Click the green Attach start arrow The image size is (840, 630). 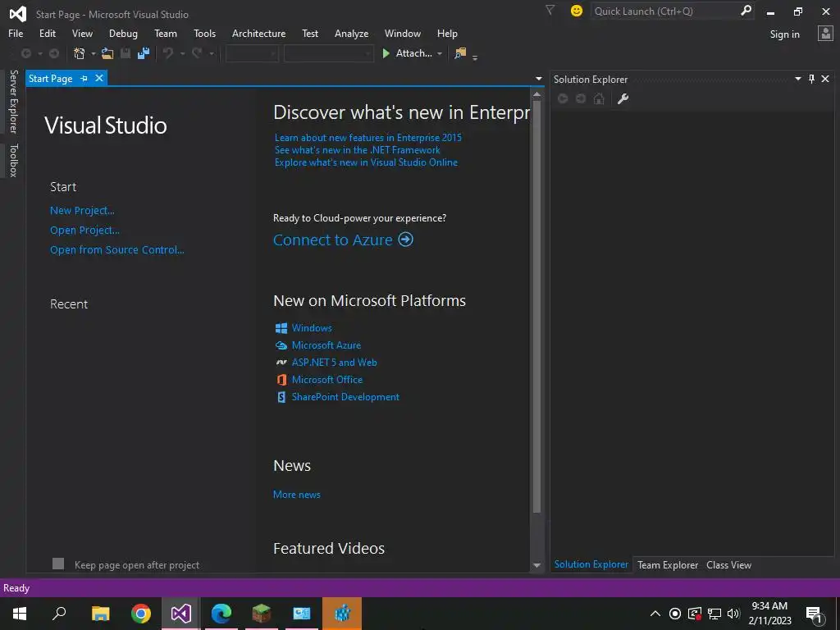[x=386, y=53]
